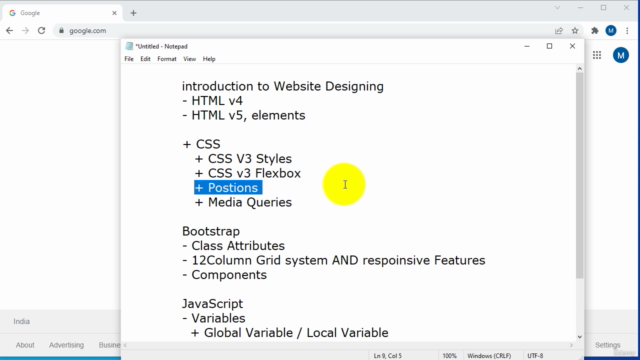Click the '- HTML v4' line
The width and height of the screenshot is (640, 360).
212,101
